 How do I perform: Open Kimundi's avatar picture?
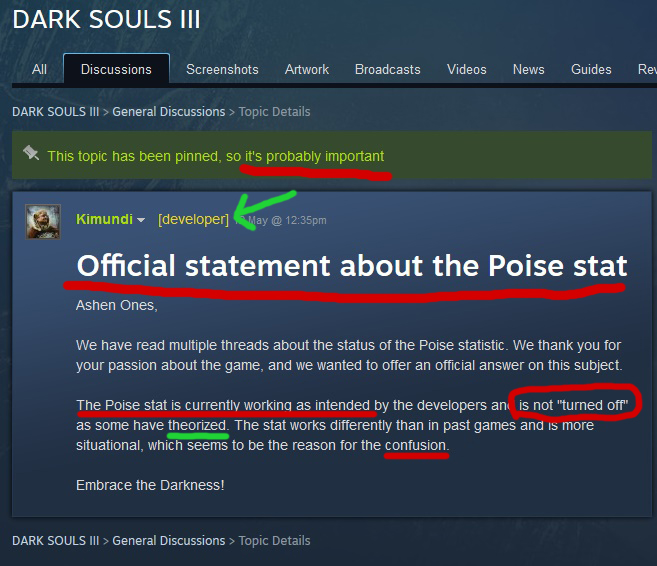(42, 220)
